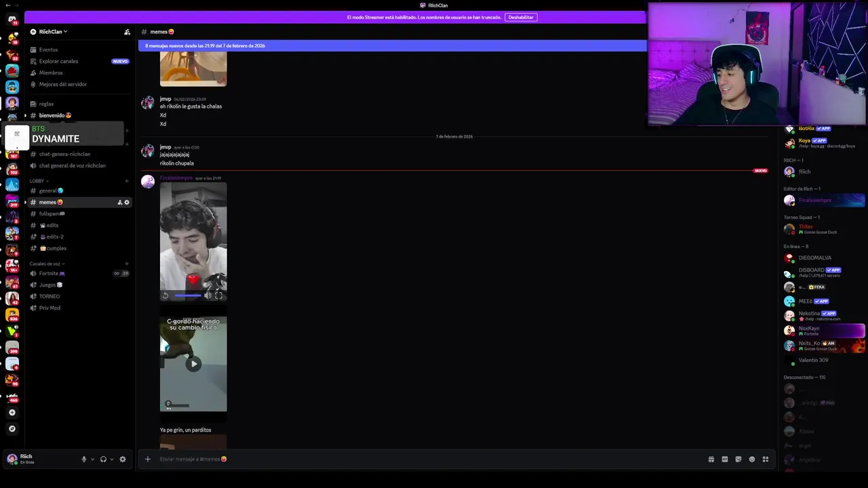Click Riich's own avatar in the user panel
Screen dimensions: 868x488
(x=12, y=459)
